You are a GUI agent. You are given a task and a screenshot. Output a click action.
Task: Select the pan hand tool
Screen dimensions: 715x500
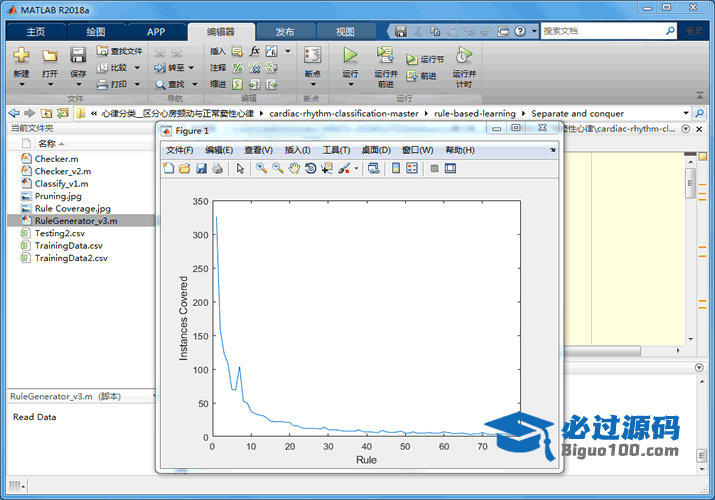(294, 168)
